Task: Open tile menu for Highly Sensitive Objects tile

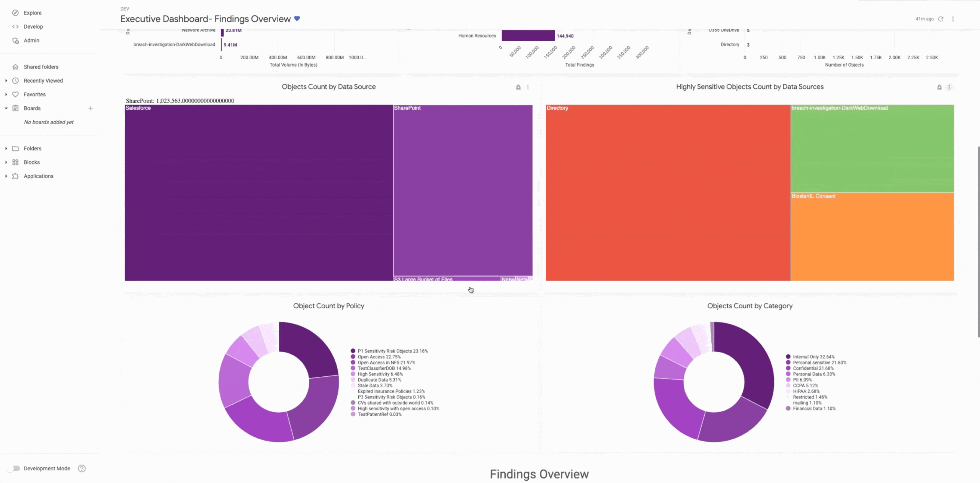Action: tap(949, 87)
